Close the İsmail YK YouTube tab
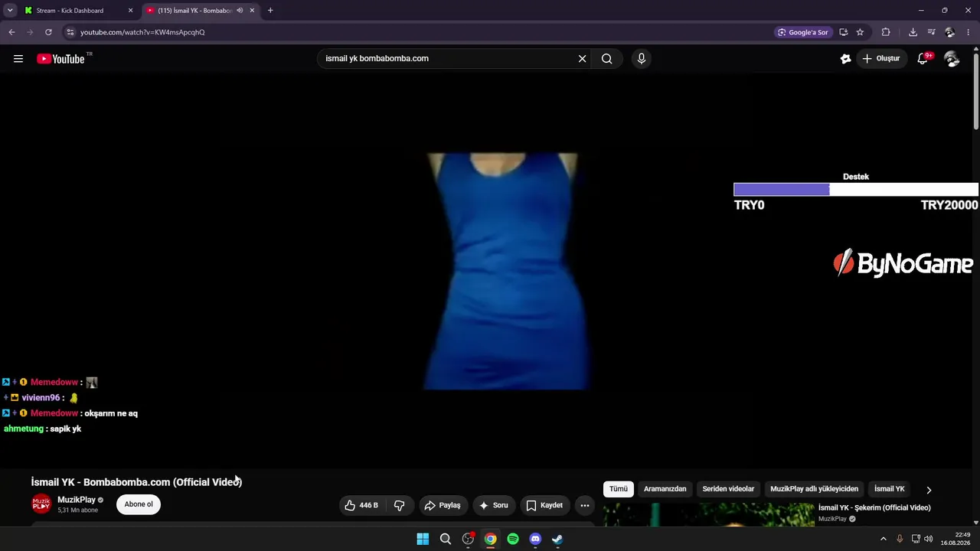 [x=252, y=11]
